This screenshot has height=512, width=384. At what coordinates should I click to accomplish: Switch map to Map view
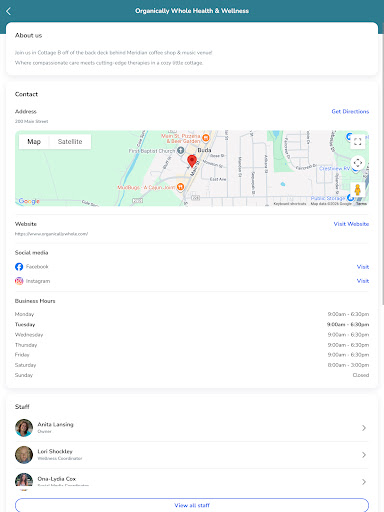coord(34,142)
